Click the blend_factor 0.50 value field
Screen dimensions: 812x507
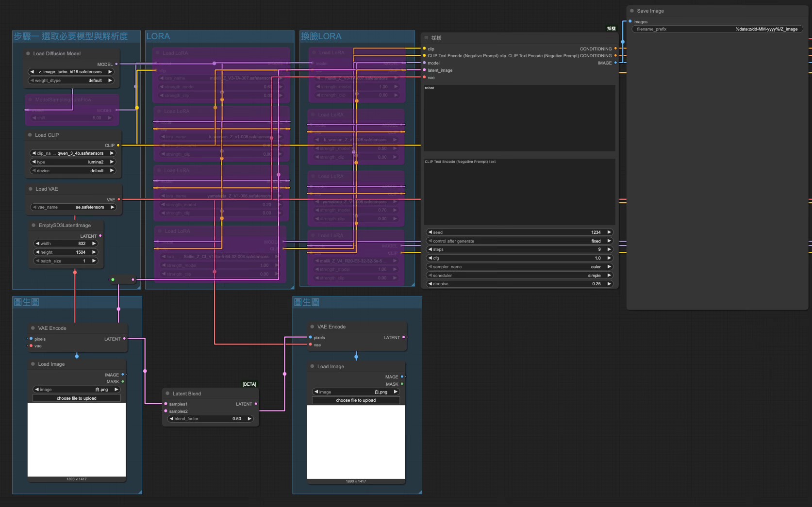point(211,419)
